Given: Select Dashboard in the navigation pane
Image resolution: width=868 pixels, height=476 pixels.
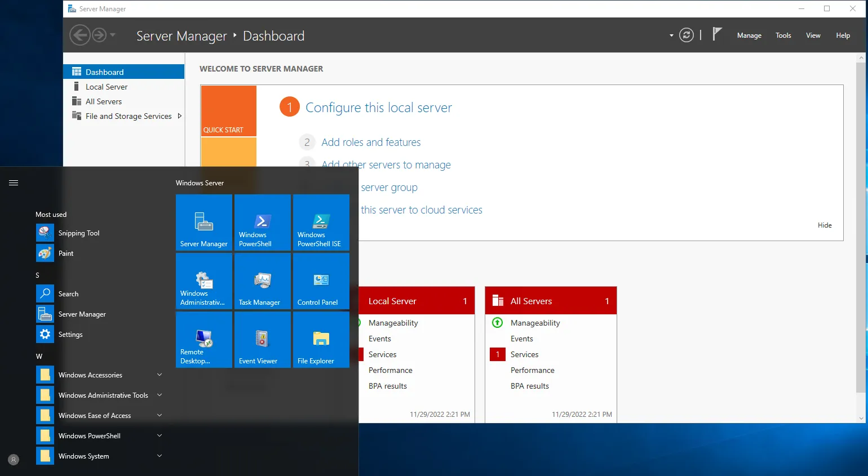Looking at the screenshot, I should point(124,72).
